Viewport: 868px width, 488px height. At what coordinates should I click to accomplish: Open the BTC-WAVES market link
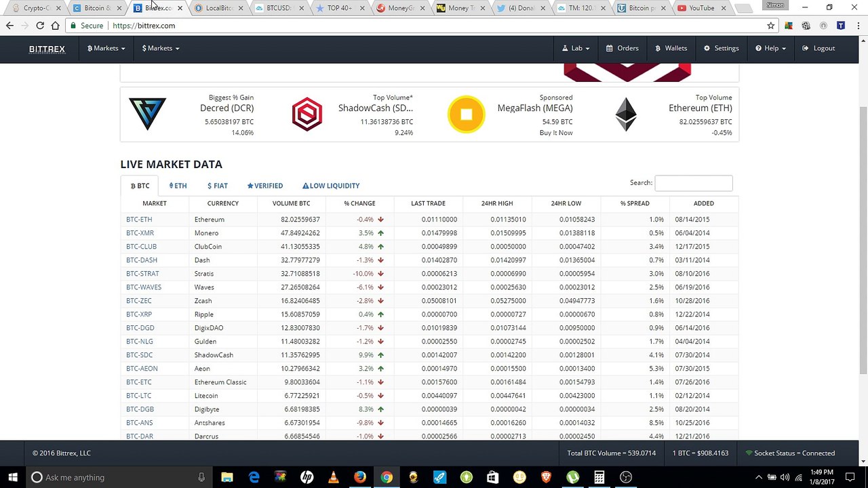tap(144, 287)
